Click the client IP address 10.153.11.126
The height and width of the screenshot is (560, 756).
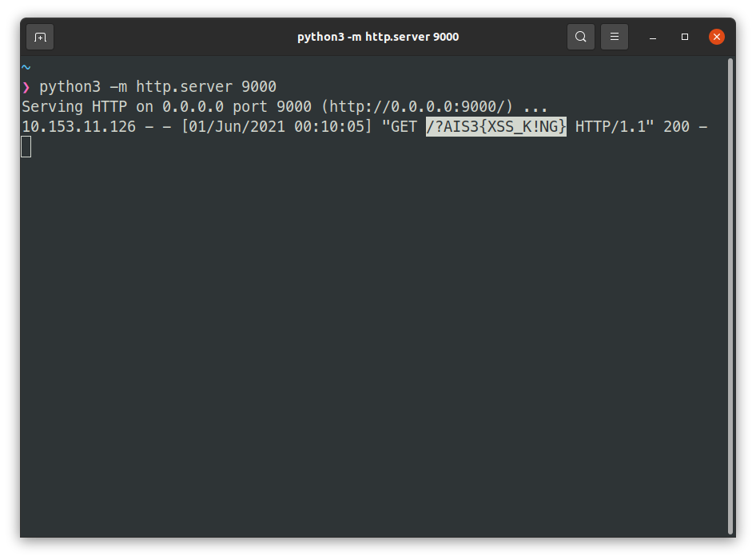[x=78, y=126]
